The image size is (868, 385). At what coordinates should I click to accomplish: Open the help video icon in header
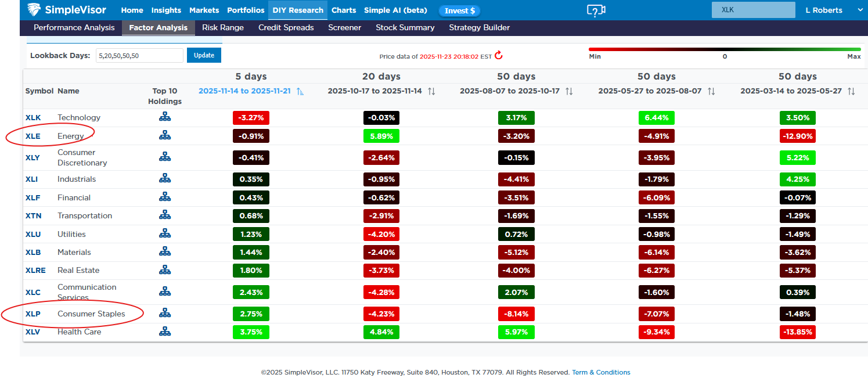tap(596, 10)
